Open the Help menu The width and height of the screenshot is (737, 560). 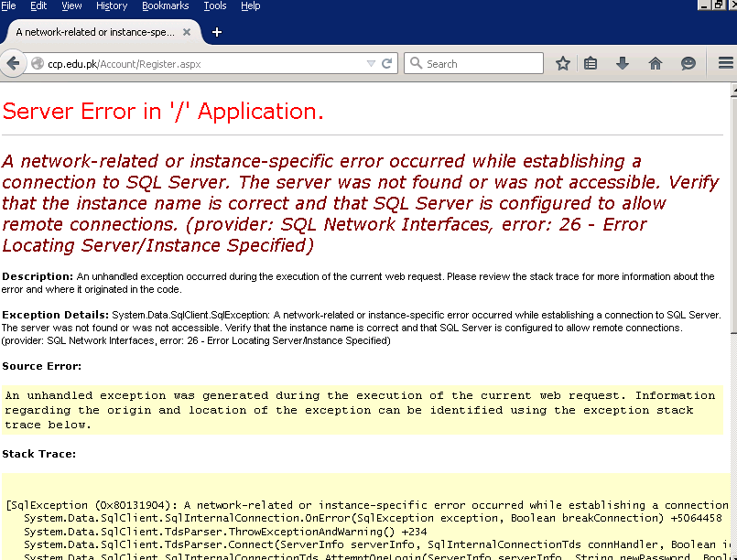pos(251,5)
